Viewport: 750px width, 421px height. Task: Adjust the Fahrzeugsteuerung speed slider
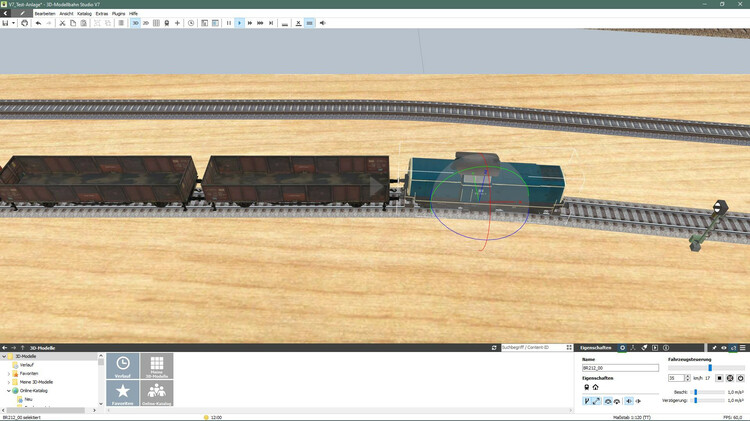coord(710,367)
